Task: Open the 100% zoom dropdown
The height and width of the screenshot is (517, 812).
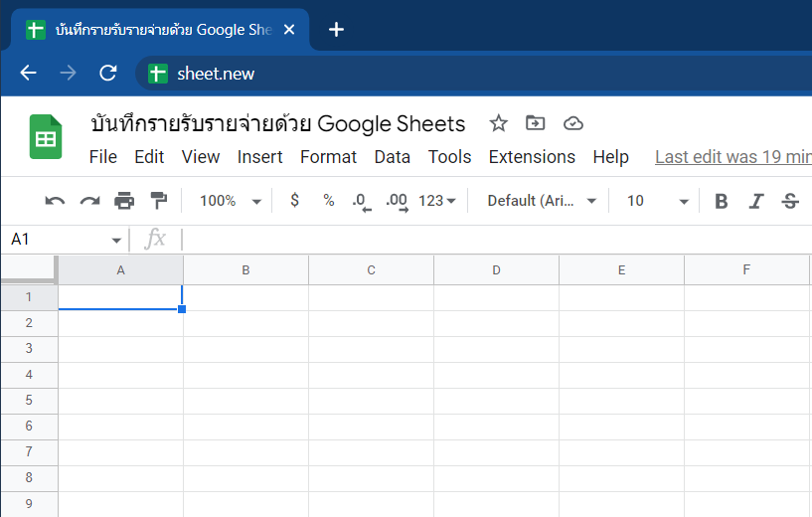Action: click(x=230, y=201)
